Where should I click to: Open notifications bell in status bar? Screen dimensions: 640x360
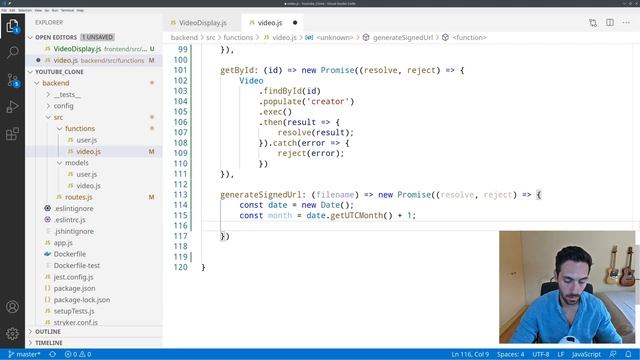[629, 354]
